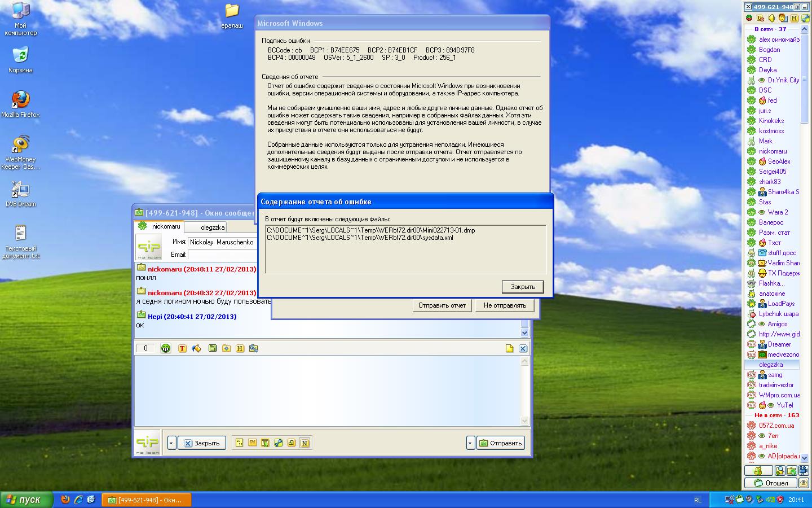Click the QIP main menu button at contact list bottom

pyautogui.click(x=758, y=470)
